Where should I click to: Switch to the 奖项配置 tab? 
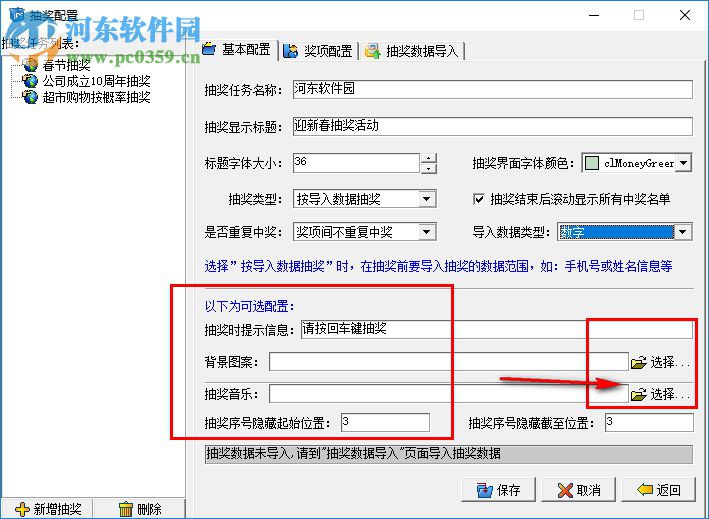pyautogui.click(x=318, y=51)
